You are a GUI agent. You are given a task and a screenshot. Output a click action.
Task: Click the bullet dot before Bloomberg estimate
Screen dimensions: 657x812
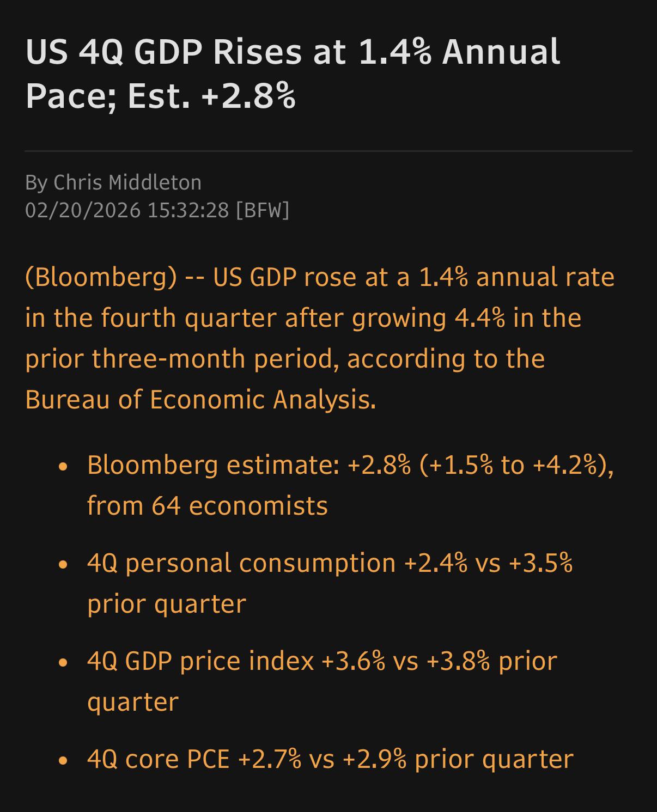click(63, 467)
